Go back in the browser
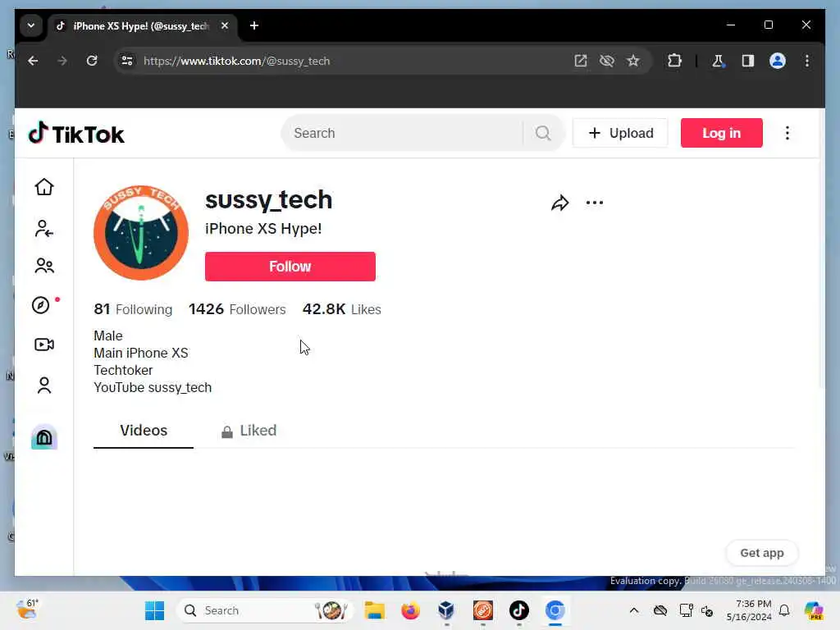The width and height of the screenshot is (840, 630). click(x=33, y=61)
